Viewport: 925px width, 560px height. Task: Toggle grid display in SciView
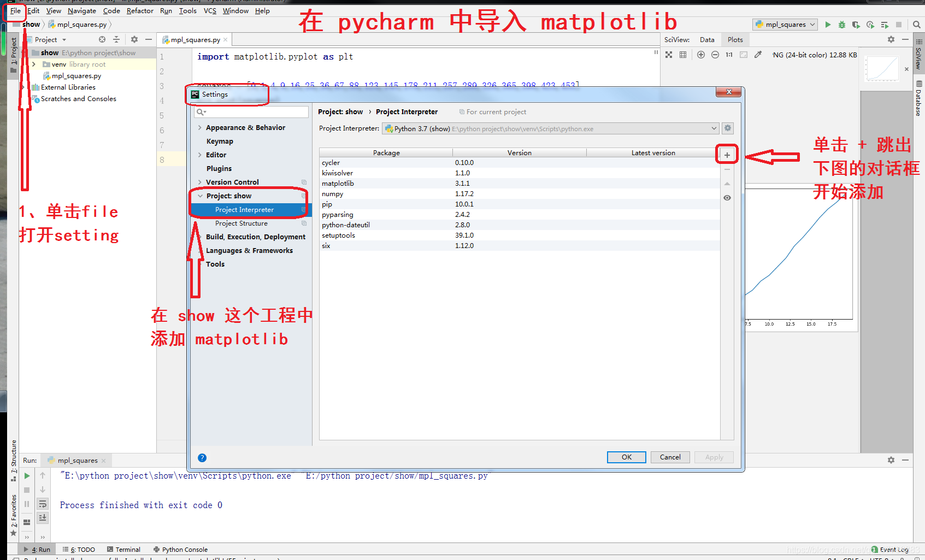[x=683, y=55]
